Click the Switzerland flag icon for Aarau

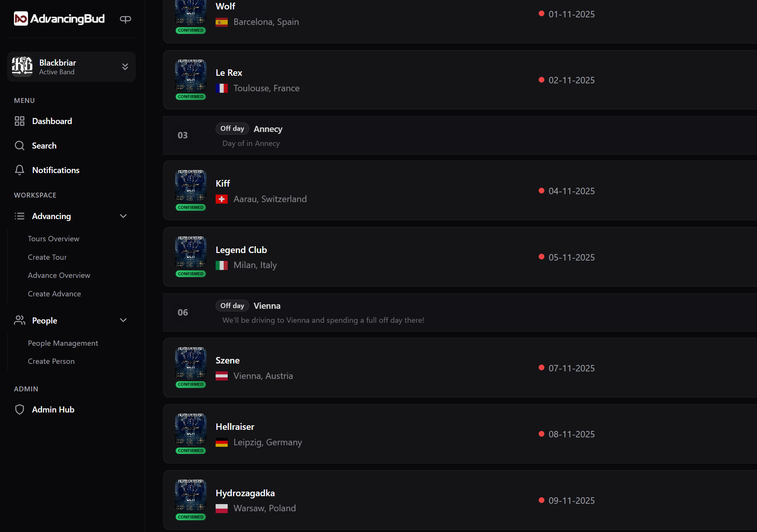222,199
